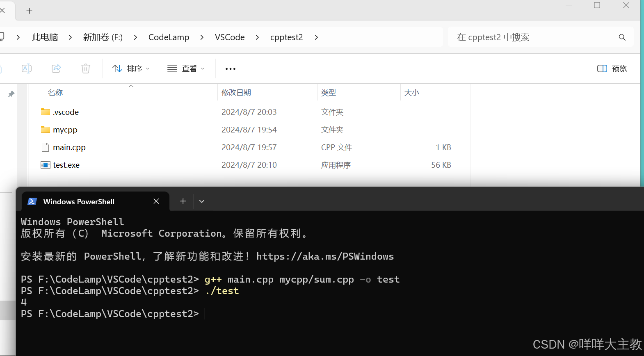
Task: Click the PowerShell prompt cursor line
Action: (x=113, y=314)
